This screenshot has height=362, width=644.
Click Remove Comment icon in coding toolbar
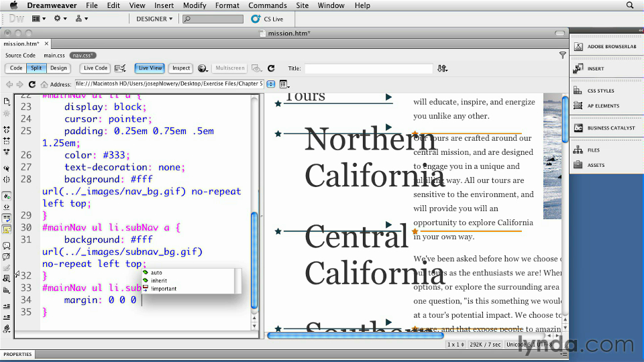(7, 257)
